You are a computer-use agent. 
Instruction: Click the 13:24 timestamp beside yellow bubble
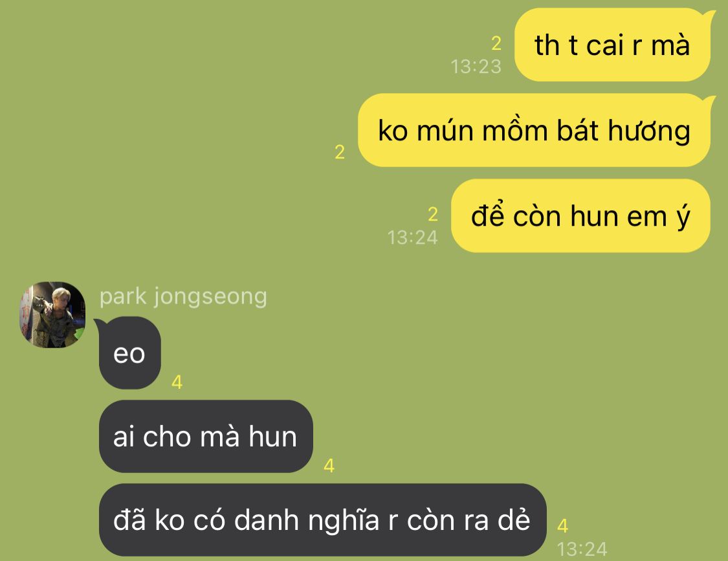pyautogui.click(x=413, y=237)
